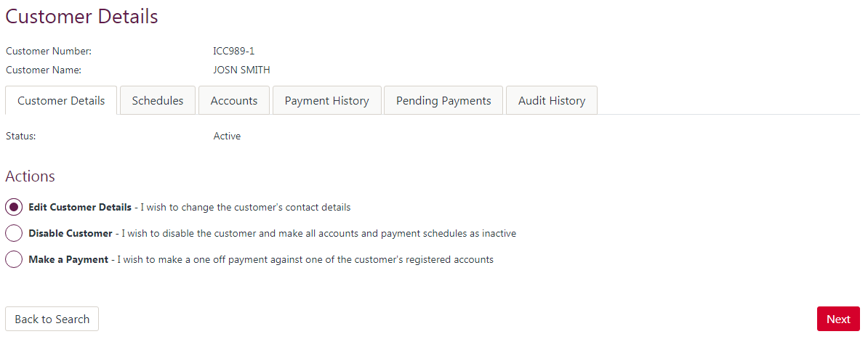Image resolution: width=868 pixels, height=342 pixels.
Task: Open the Schedules tab
Action: [158, 101]
